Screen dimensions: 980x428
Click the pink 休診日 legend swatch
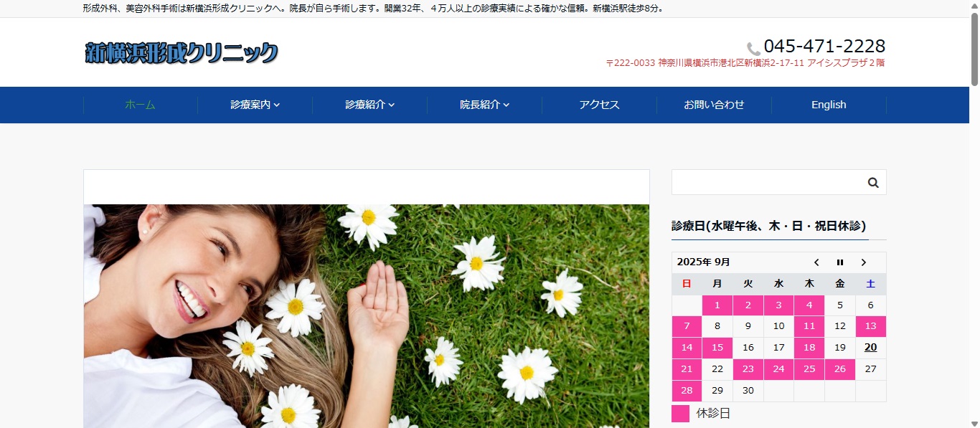[680, 414]
